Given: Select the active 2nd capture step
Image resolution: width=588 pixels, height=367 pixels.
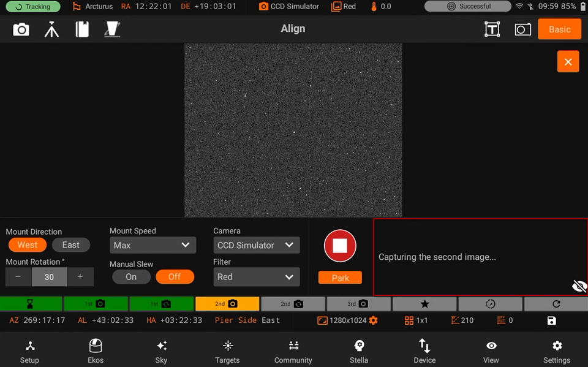Looking at the screenshot, I should pyautogui.click(x=227, y=304).
